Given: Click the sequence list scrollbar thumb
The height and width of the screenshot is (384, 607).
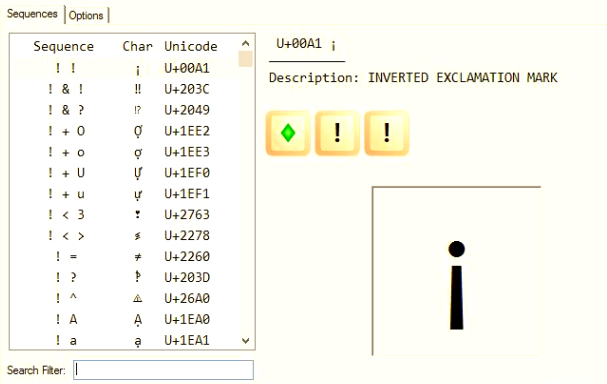Looking at the screenshot, I should [245, 59].
